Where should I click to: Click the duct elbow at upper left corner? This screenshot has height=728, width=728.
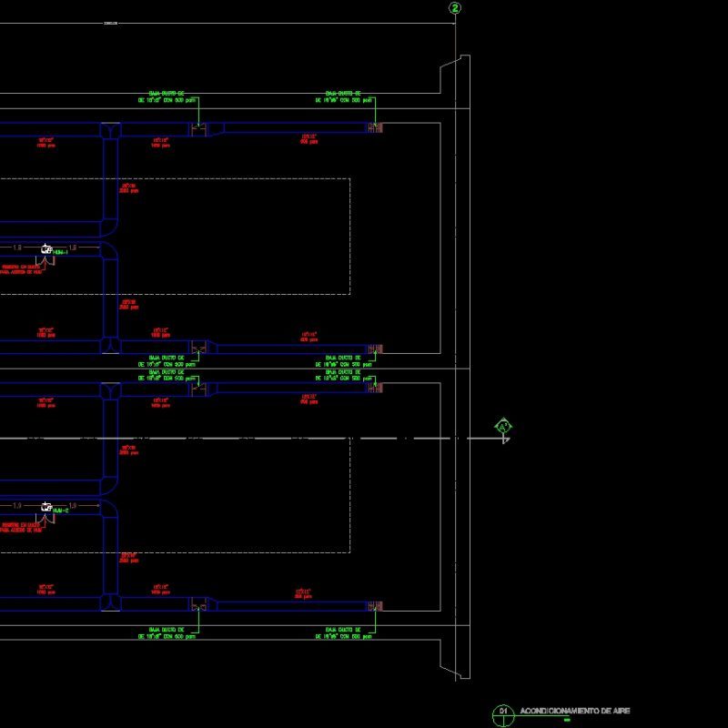click(111, 127)
